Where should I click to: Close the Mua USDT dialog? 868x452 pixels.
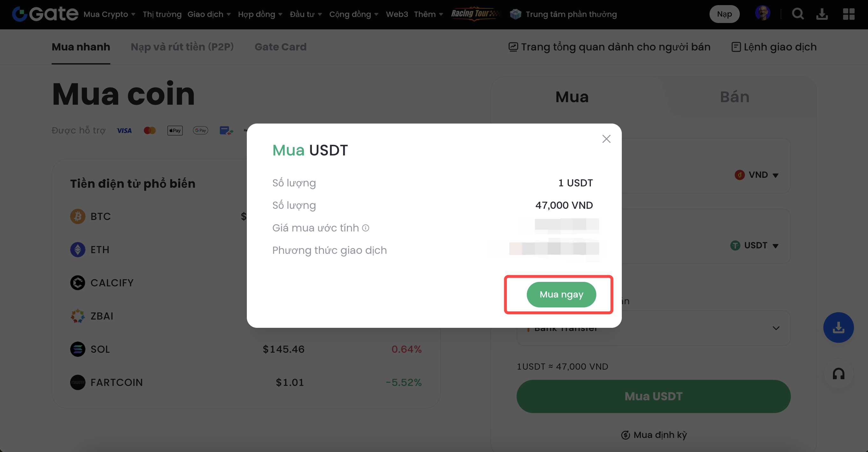606,139
